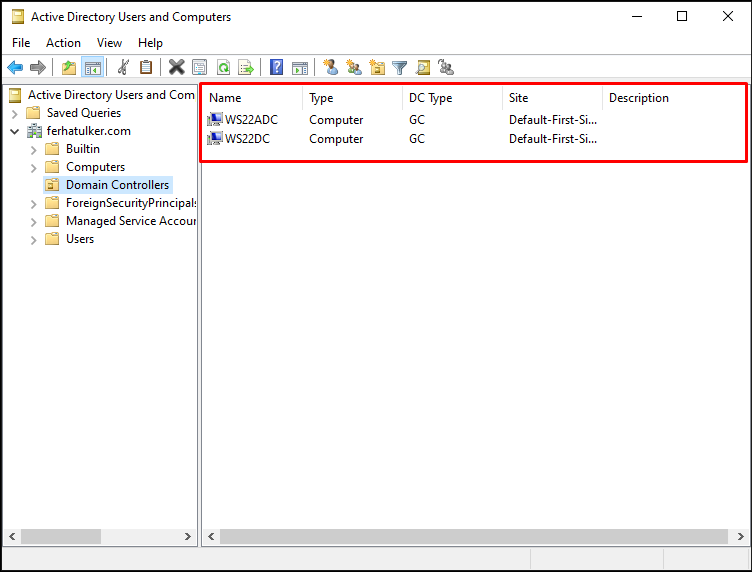Go up one level with folder-arrow icon
This screenshot has height=572, width=752.
point(69,68)
